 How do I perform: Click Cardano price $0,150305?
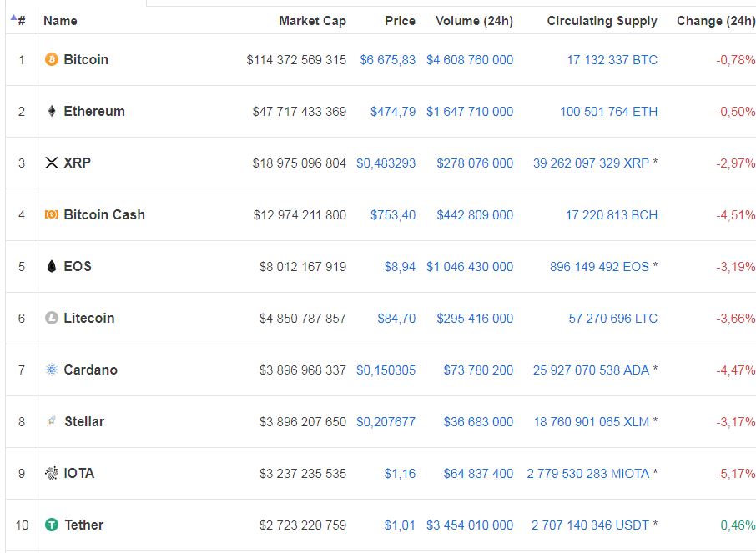[x=386, y=370]
